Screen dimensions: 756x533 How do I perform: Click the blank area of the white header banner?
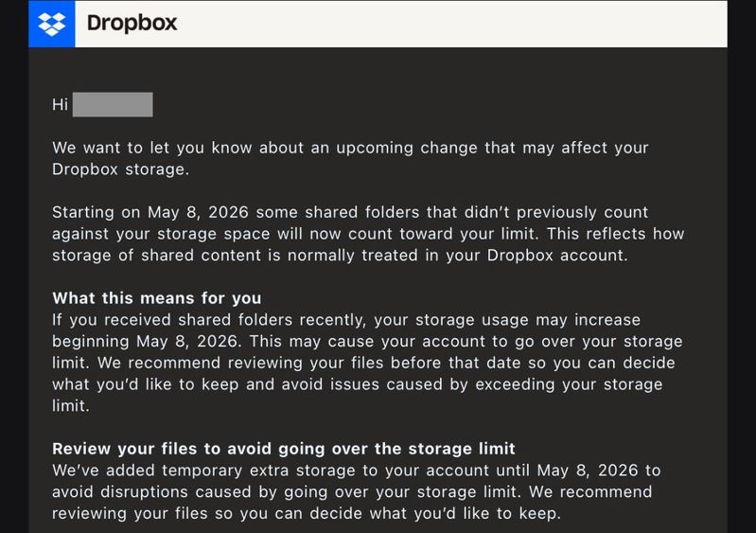(x=454, y=23)
